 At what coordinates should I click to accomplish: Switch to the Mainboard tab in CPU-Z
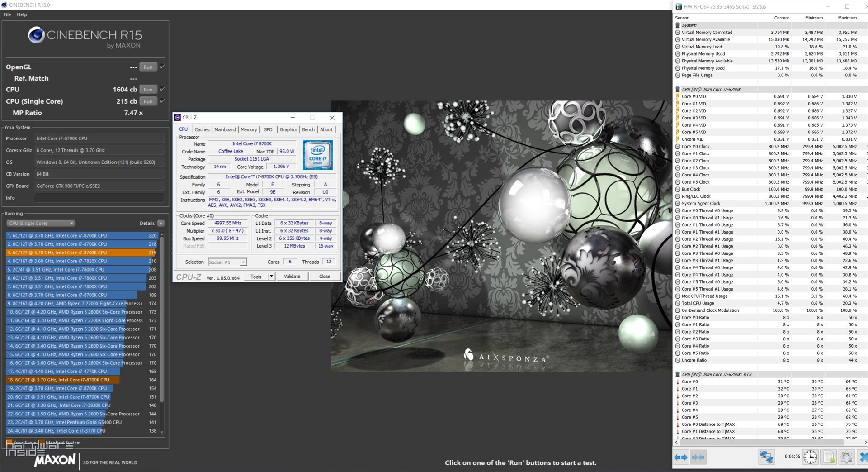click(225, 129)
